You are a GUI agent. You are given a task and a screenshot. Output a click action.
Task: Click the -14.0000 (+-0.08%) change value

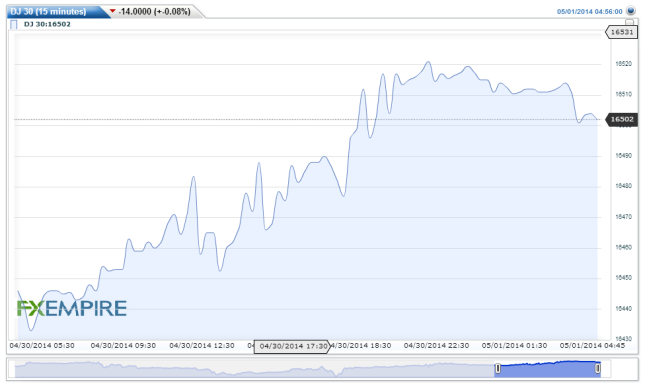154,12
